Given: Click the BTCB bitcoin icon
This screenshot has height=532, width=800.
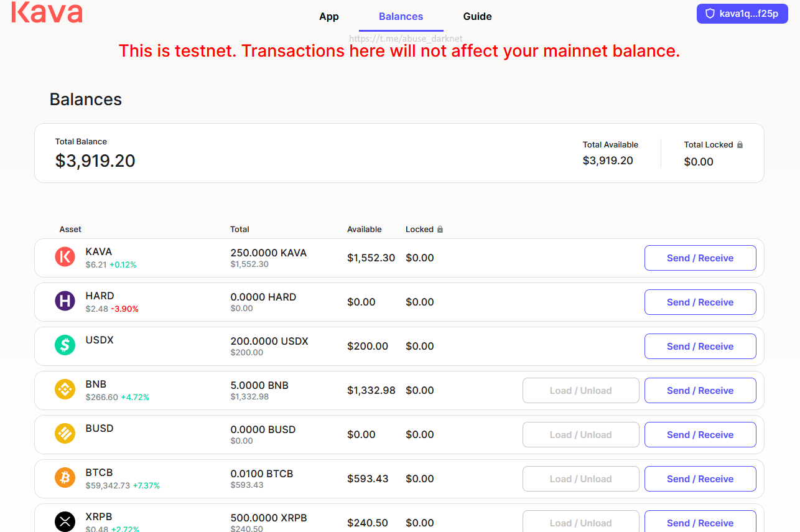Looking at the screenshot, I should pos(65,478).
